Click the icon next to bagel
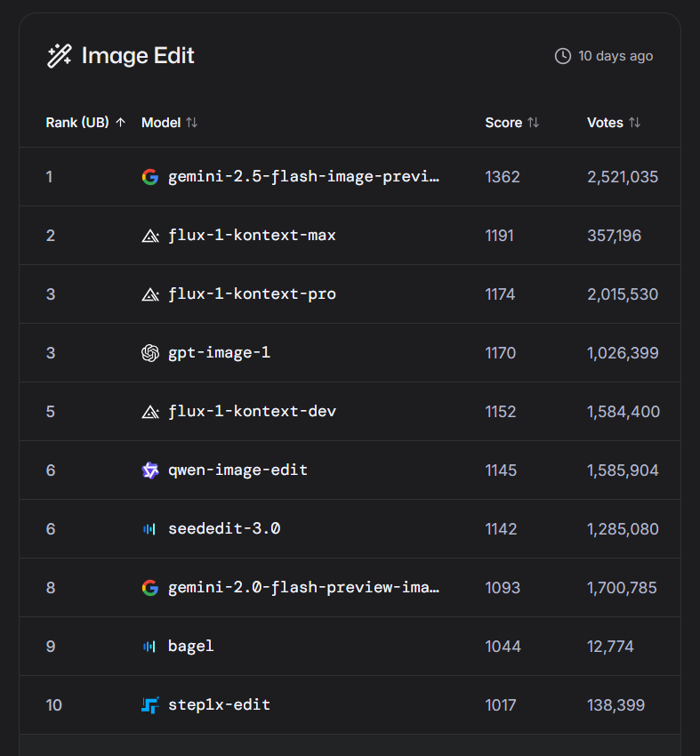The width and height of the screenshot is (700, 756). [149, 647]
